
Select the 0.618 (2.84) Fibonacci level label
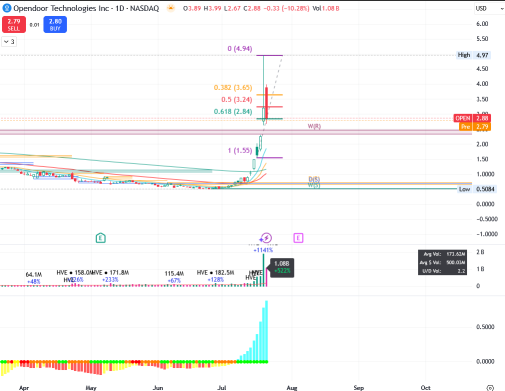point(233,112)
